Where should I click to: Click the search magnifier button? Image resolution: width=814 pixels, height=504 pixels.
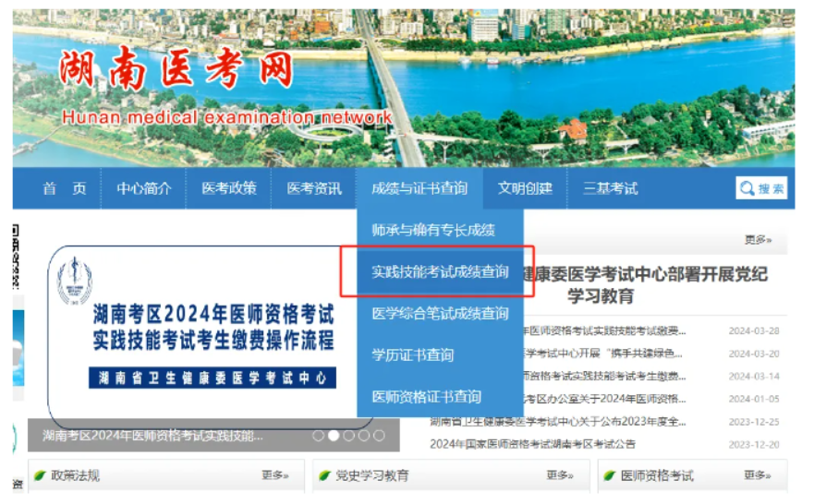pyautogui.click(x=761, y=188)
